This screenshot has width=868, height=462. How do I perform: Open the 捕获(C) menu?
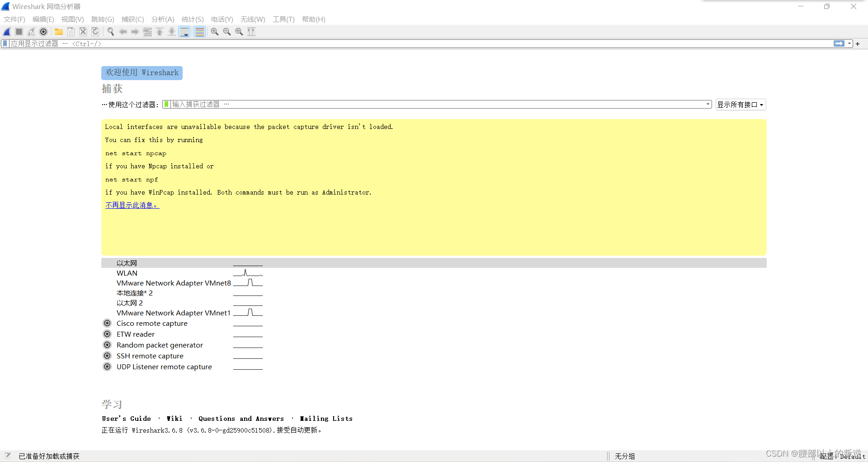(133, 19)
